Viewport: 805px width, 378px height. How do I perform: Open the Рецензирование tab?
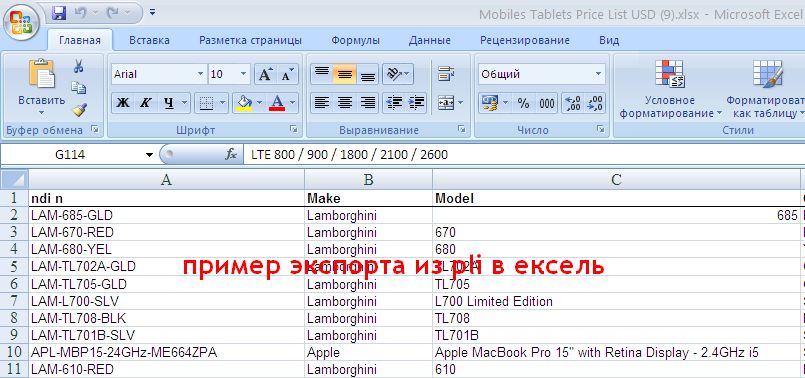(x=525, y=40)
